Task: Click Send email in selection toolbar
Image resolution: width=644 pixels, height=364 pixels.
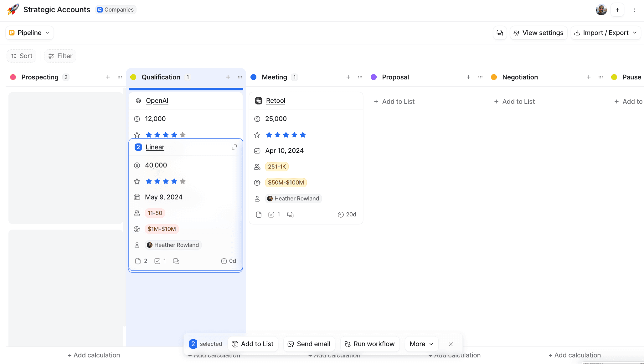Action: point(309,344)
